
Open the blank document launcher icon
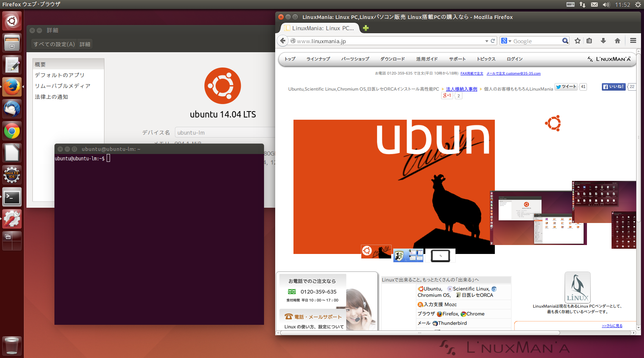pos(12,153)
